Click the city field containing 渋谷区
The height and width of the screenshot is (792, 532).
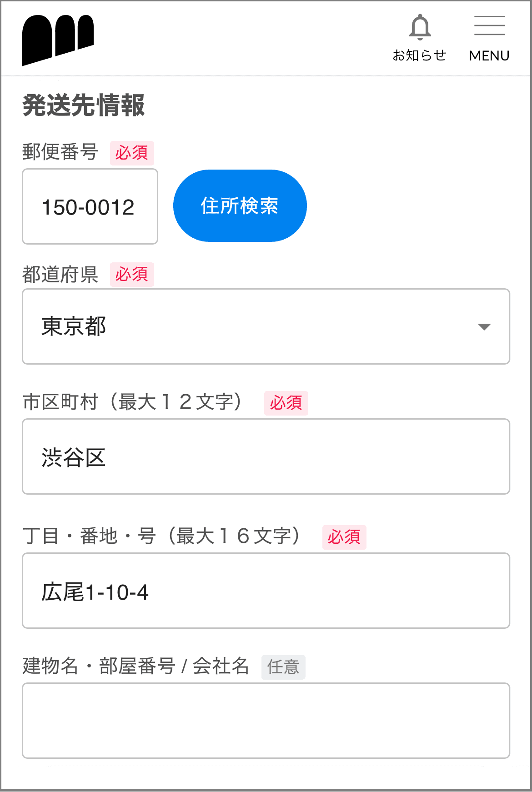pos(266,456)
